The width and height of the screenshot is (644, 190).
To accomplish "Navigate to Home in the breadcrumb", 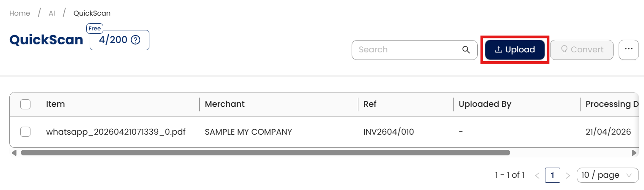I will point(20,13).
